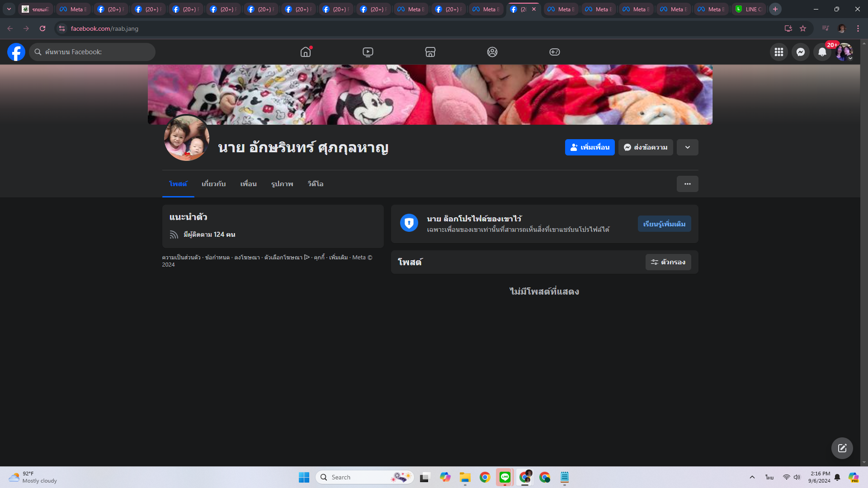This screenshot has height=488, width=868.
Task: Open the Groups icon in top navigation
Action: point(492,52)
